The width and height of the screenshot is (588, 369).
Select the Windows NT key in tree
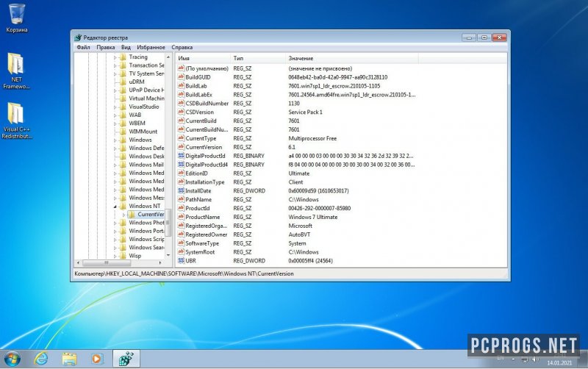(144, 206)
